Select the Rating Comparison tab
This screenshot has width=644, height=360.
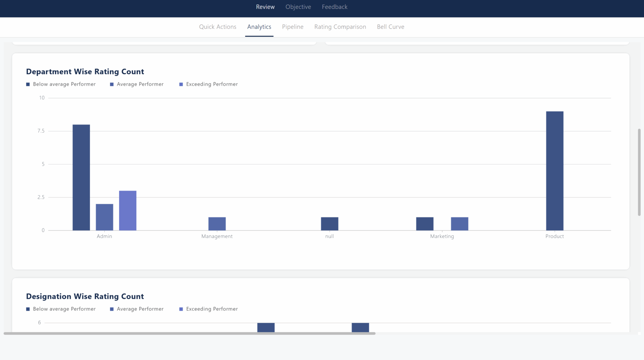point(340,27)
